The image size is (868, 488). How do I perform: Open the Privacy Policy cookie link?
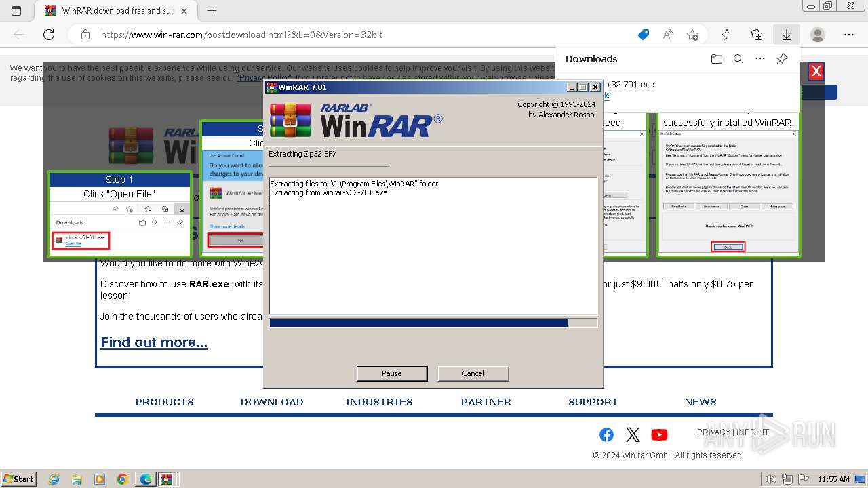coord(264,78)
